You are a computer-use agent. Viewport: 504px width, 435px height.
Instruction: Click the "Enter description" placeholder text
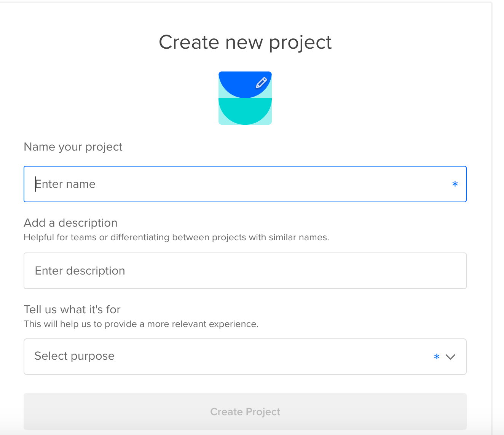coord(80,271)
